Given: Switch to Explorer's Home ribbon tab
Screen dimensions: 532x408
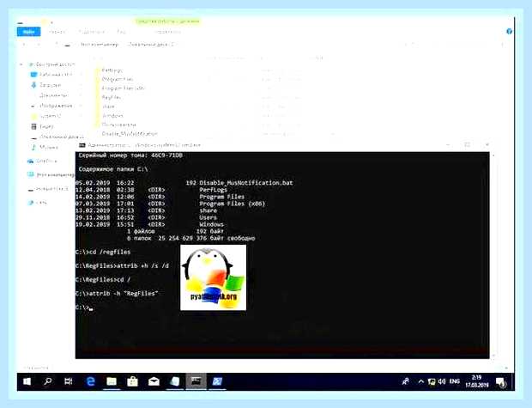Looking at the screenshot, I should pyautogui.click(x=57, y=32).
